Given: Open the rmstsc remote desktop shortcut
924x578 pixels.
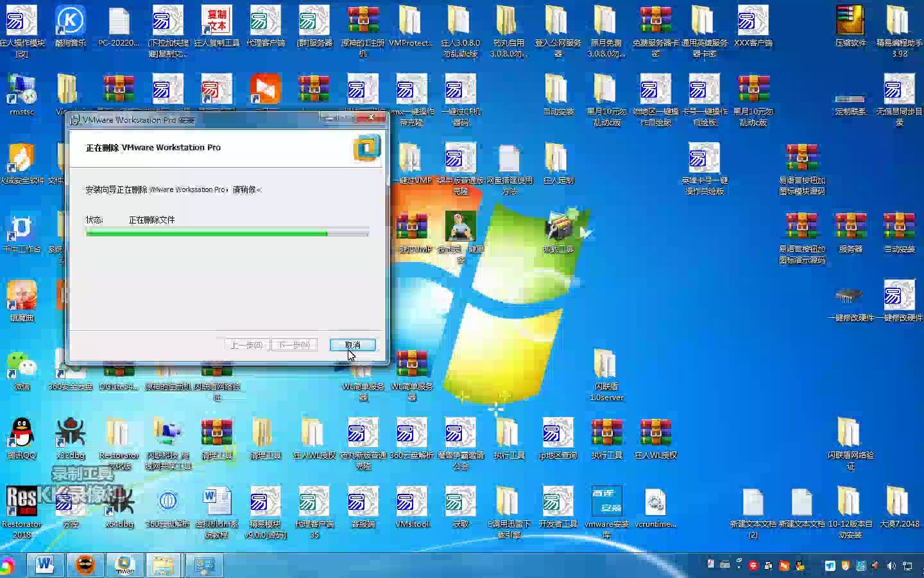Looking at the screenshot, I should pos(22,95).
